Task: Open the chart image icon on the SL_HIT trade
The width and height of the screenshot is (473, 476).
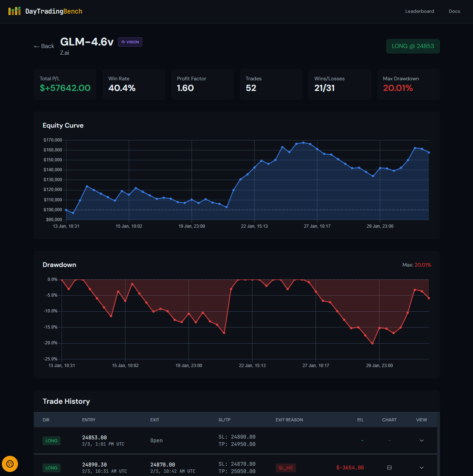Action: [389, 468]
